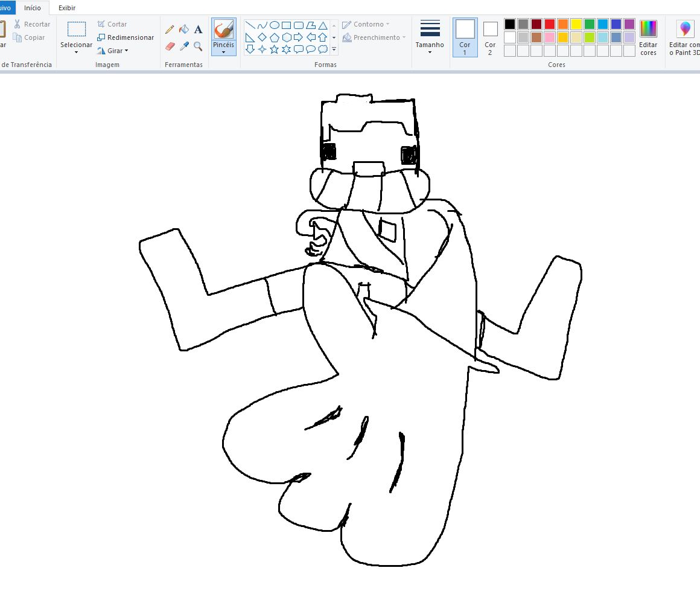
Task: Expand the Pincéis brushes dropdown arrow
Action: [x=224, y=53]
